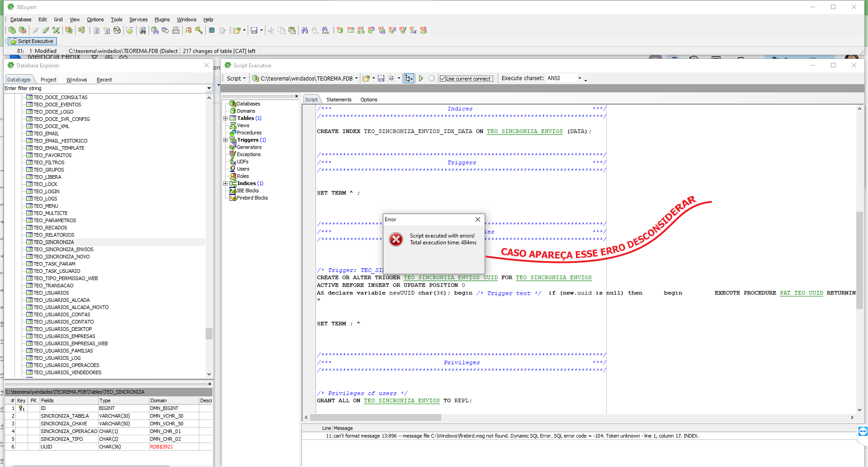Open the Tools menu
Image resolution: width=868 pixels, height=467 pixels.
point(117,19)
